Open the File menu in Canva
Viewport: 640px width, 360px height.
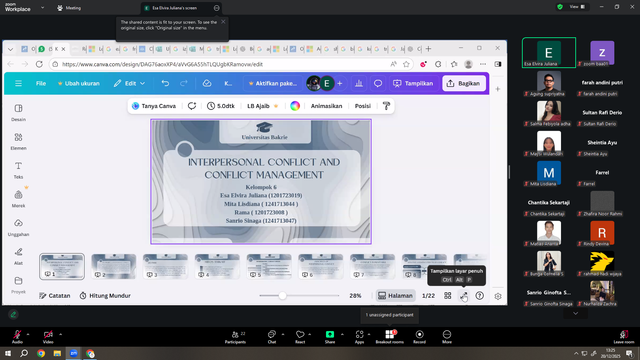pos(41,83)
